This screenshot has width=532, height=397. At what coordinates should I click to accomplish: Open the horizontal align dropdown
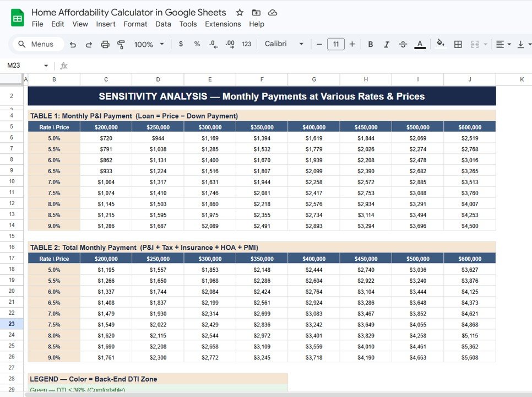503,44
